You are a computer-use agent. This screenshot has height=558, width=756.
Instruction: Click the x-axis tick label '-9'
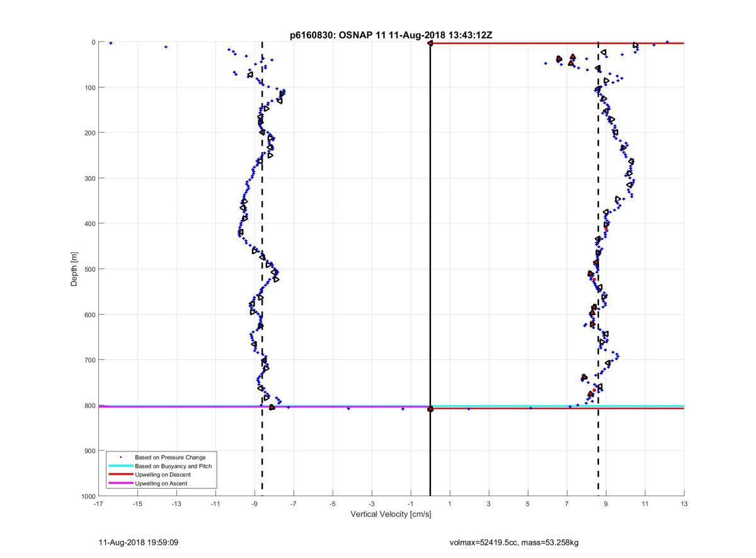click(x=255, y=504)
